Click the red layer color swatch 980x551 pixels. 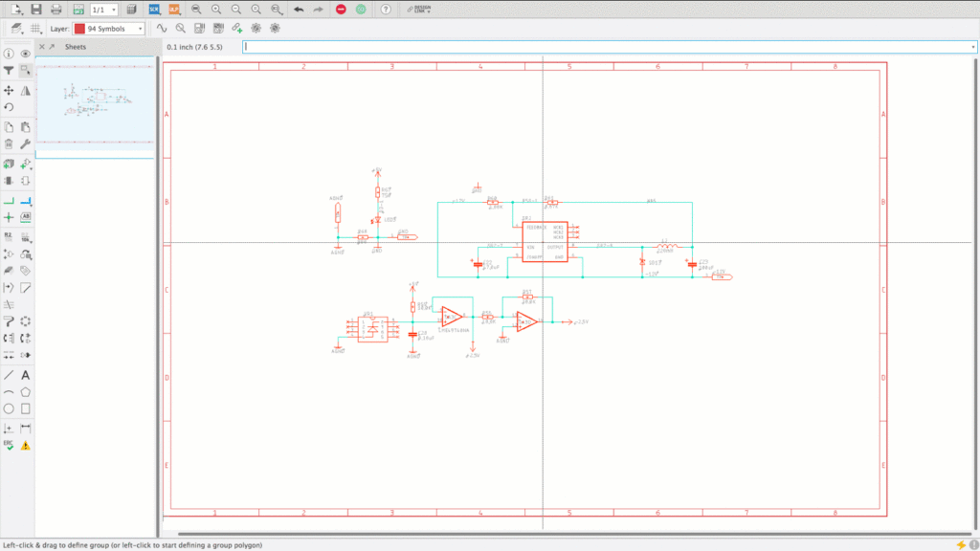[79, 29]
